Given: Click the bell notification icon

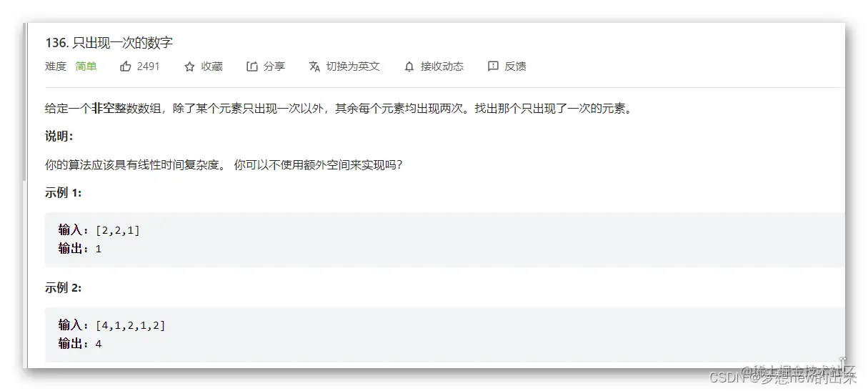Looking at the screenshot, I should coord(409,66).
